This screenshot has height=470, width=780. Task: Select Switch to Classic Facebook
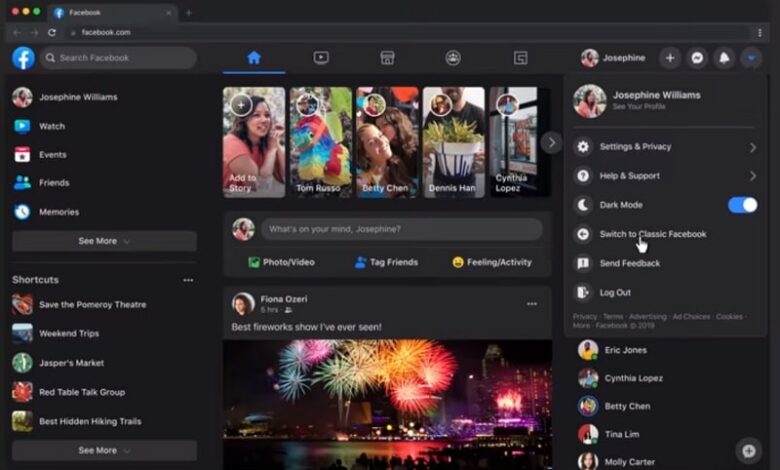pos(665,234)
